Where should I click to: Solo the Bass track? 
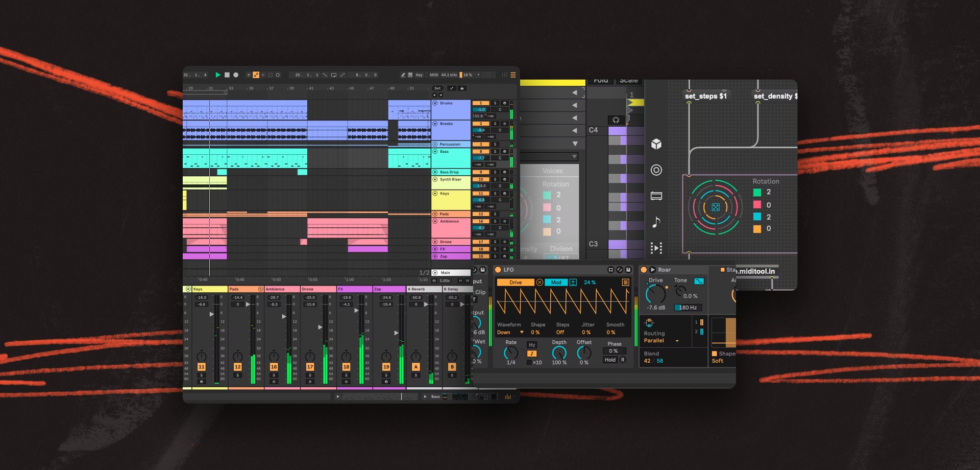[x=495, y=152]
